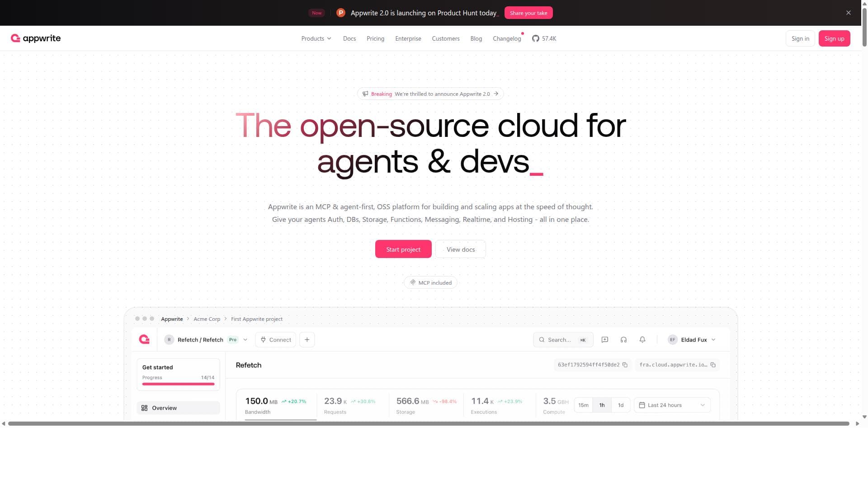Image resolution: width=868 pixels, height=488 pixels.
Task: Click the MCP included badge text
Action: pos(435,283)
